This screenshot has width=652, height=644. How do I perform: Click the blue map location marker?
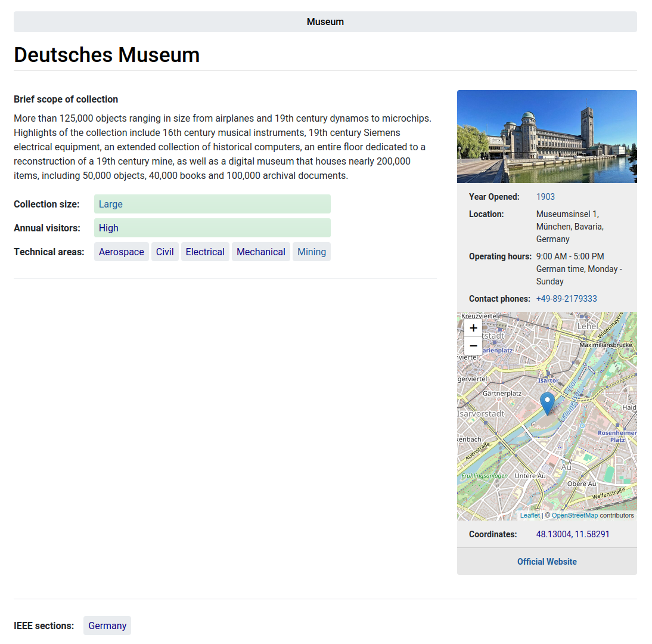547,403
